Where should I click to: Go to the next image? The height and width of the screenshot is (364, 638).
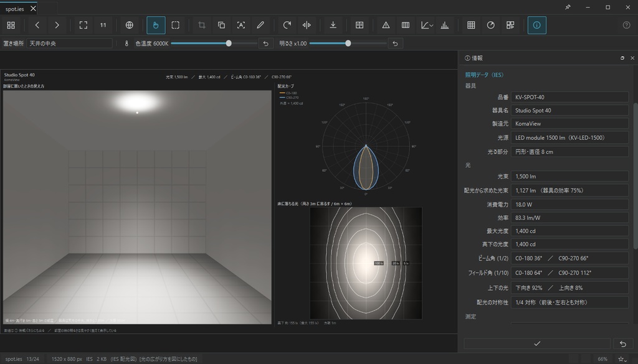click(57, 25)
